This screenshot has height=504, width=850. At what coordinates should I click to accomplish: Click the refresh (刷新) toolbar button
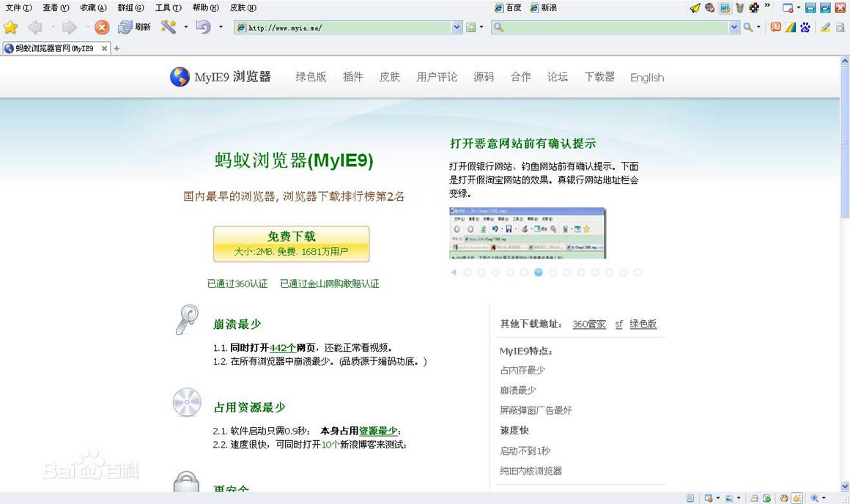pos(134,27)
